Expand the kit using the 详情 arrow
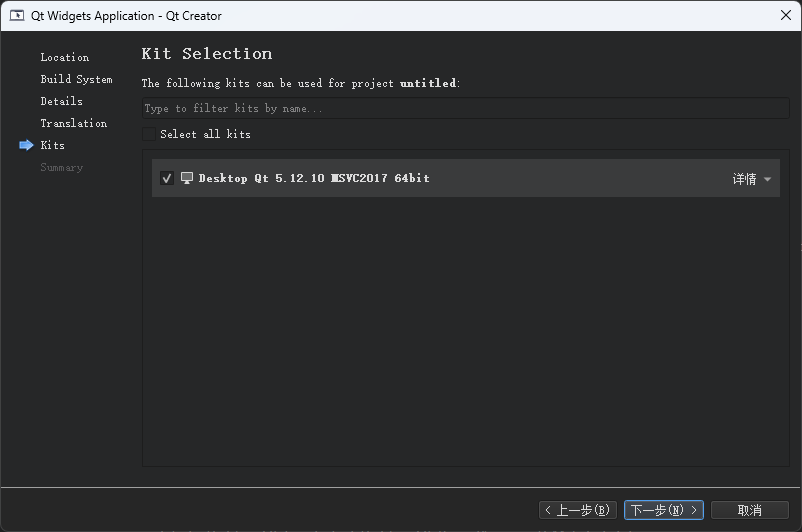This screenshot has width=802, height=532. [768, 180]
